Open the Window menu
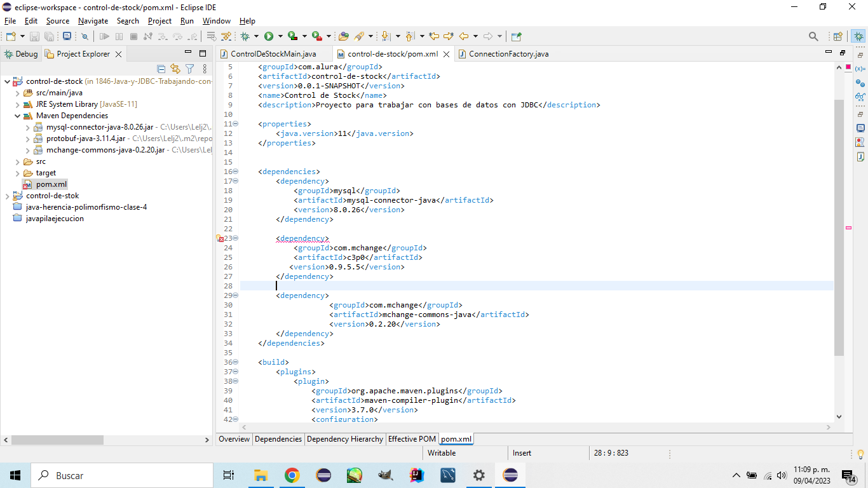Image resolution: width=868 pixels, height=488 pixels. point(217,21)
